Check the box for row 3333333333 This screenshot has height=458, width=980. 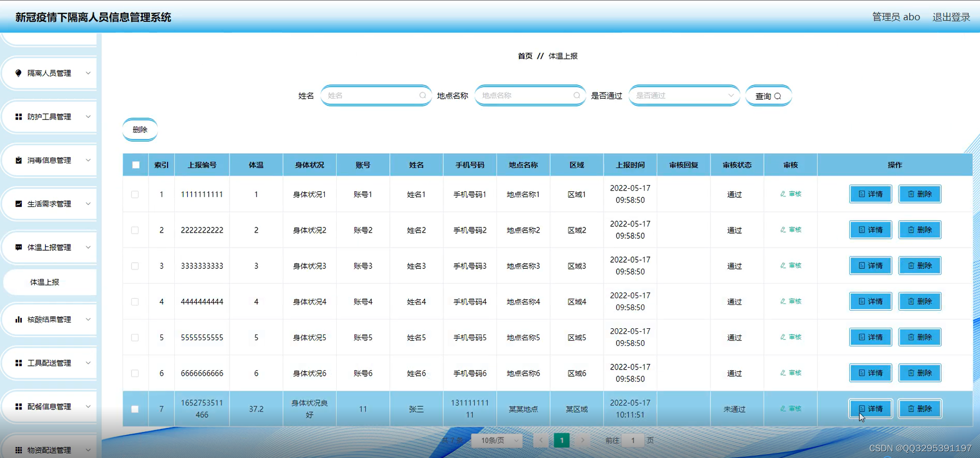135,266
